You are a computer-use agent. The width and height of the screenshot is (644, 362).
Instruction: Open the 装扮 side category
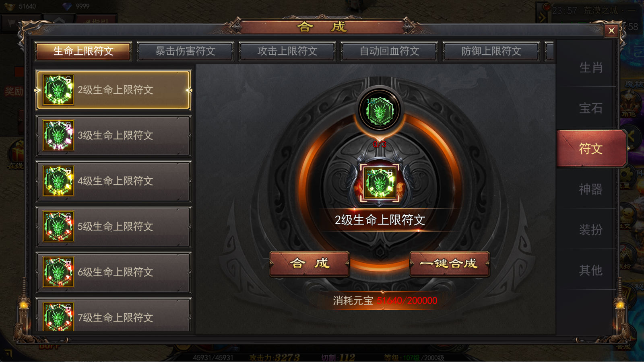(590, 230)
